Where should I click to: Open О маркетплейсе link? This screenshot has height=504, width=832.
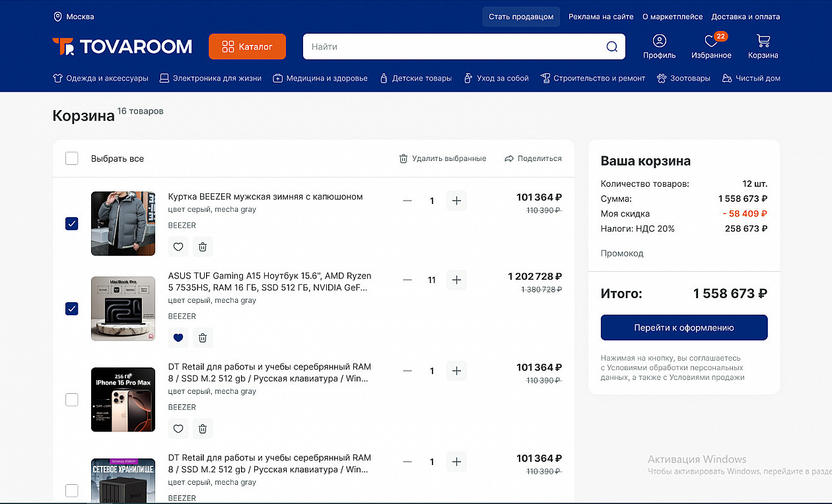tap(672, 16)
